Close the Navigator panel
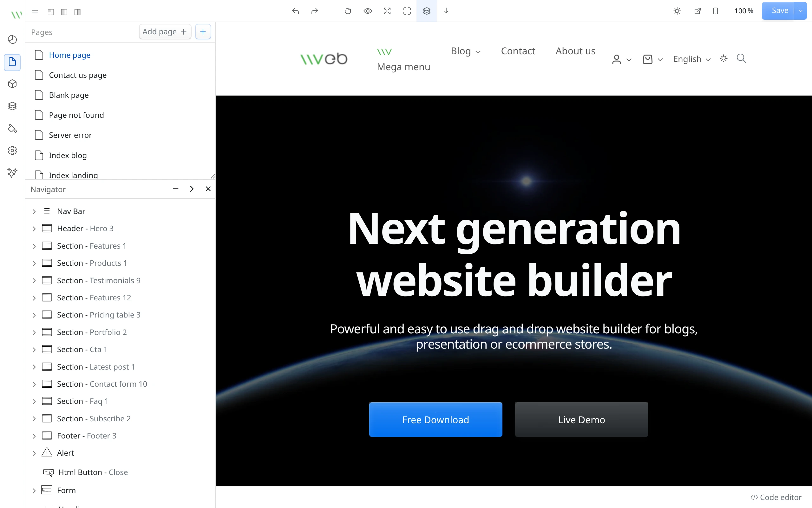The height and width of the screenshot is (508, 812). coord(208,189)
